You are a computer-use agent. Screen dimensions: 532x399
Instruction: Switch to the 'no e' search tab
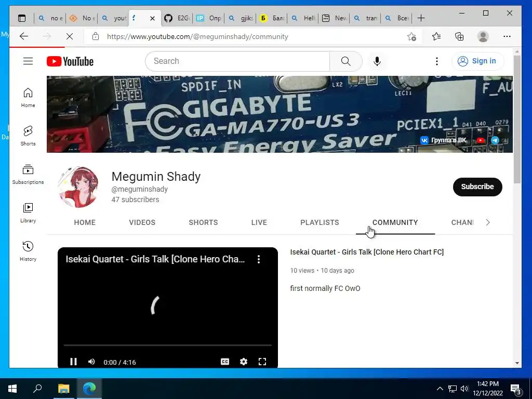(50, 18)
